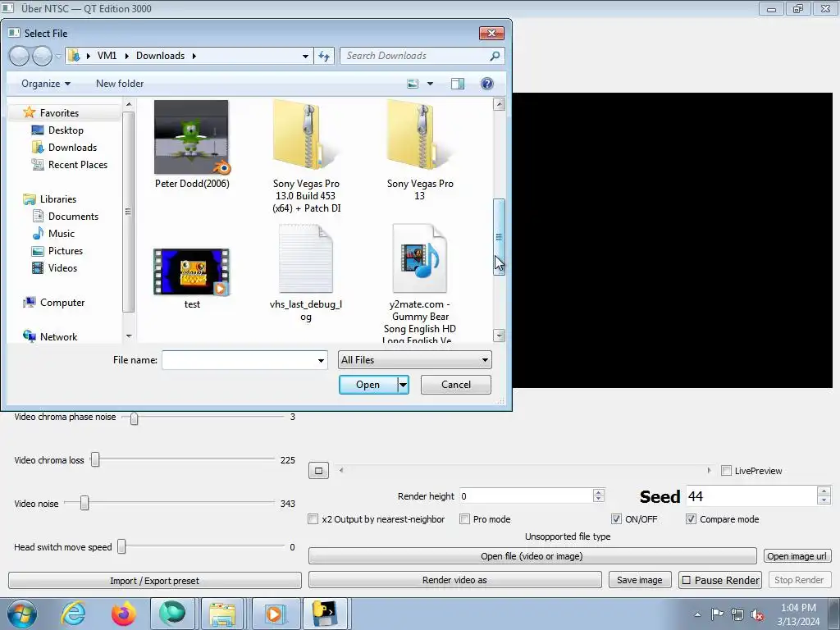Toggle x2 Output by nearest-neighbor checkbox

point(313,519)
